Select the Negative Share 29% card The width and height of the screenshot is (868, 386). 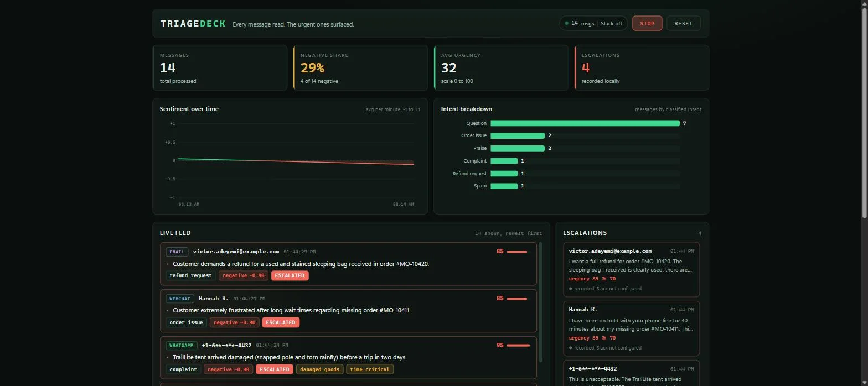pyautogui.click(x=360, y=67)
